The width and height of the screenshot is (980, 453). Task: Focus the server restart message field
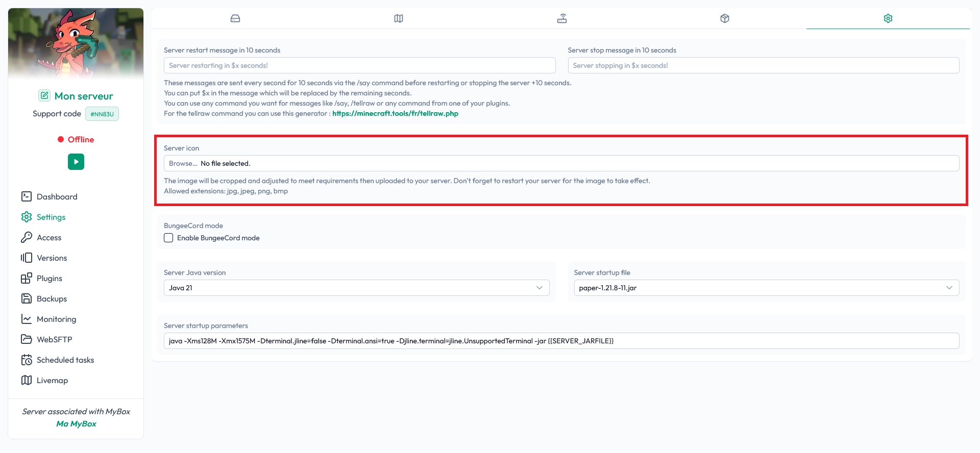[359, 65]
